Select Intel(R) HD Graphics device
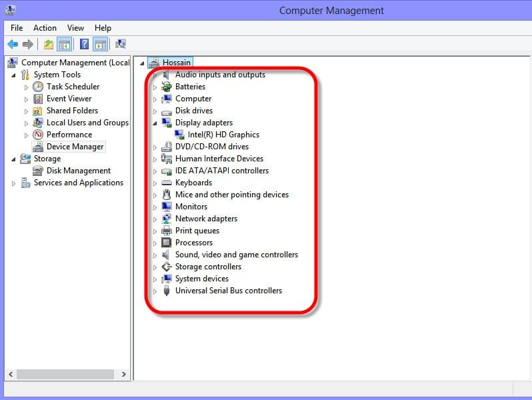 point(223,135)
